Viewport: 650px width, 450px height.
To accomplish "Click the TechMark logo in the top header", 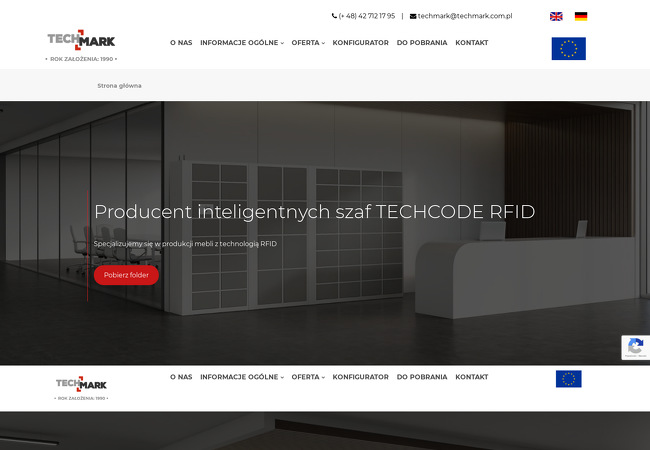I will [x=81, y=40].
